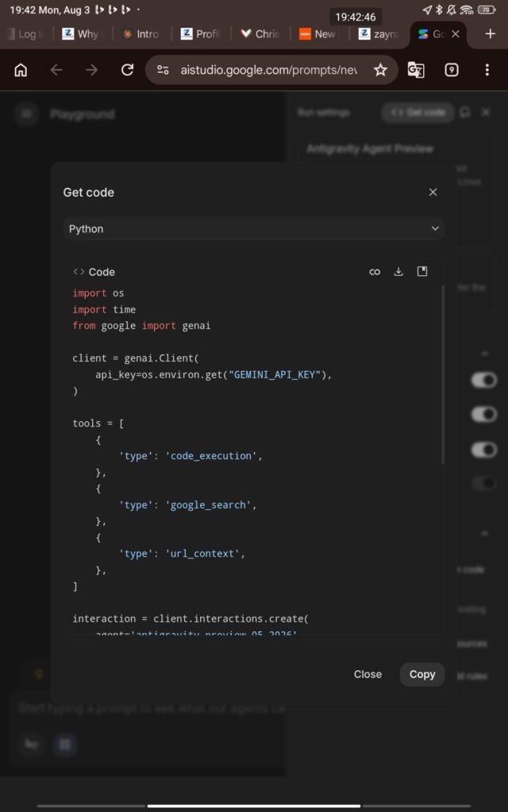Click the "from google import genai" line
Image resolution: width=508 pixels, height=812 pixels.
coord(141,326)
